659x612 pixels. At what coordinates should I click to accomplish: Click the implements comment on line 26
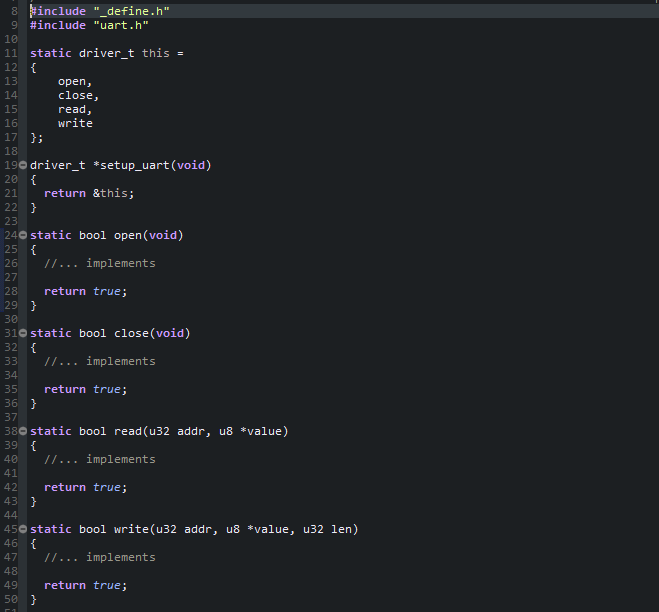click(100, 264)
